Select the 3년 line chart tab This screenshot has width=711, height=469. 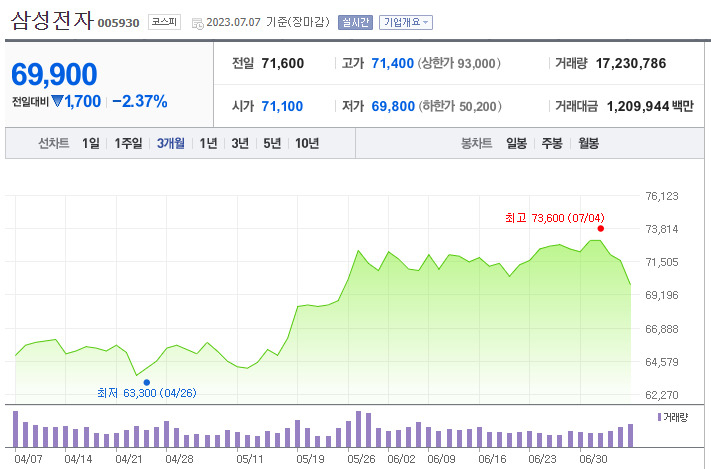240,143
